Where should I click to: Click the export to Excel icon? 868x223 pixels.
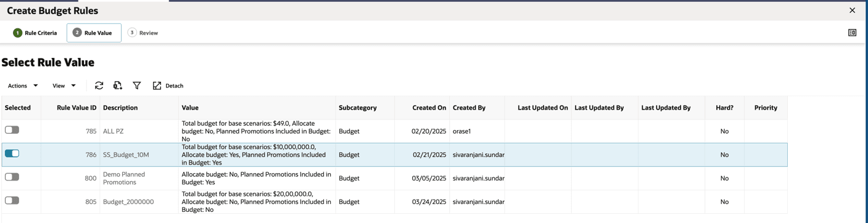pyautogui.click(x=118, y=86)
